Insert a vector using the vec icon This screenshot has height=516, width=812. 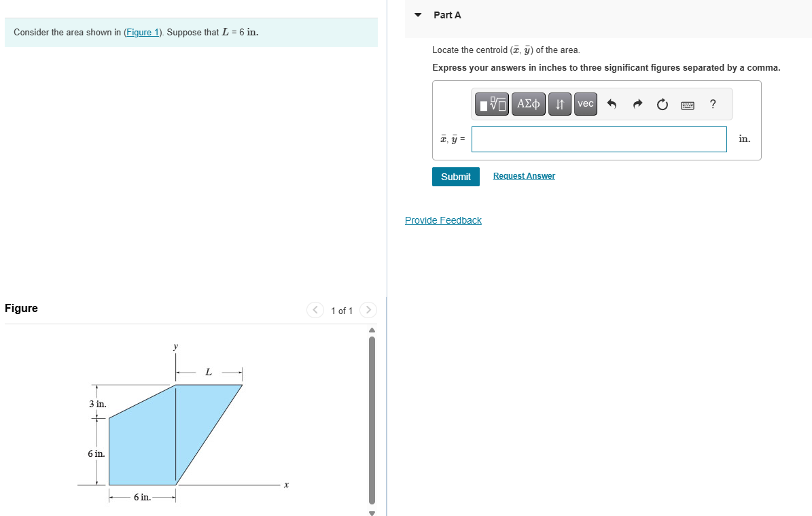point(585,104)
